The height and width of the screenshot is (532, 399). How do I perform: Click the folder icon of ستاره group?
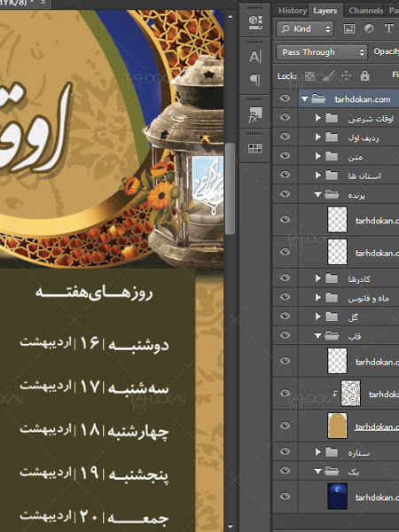[x=332, y=452]
